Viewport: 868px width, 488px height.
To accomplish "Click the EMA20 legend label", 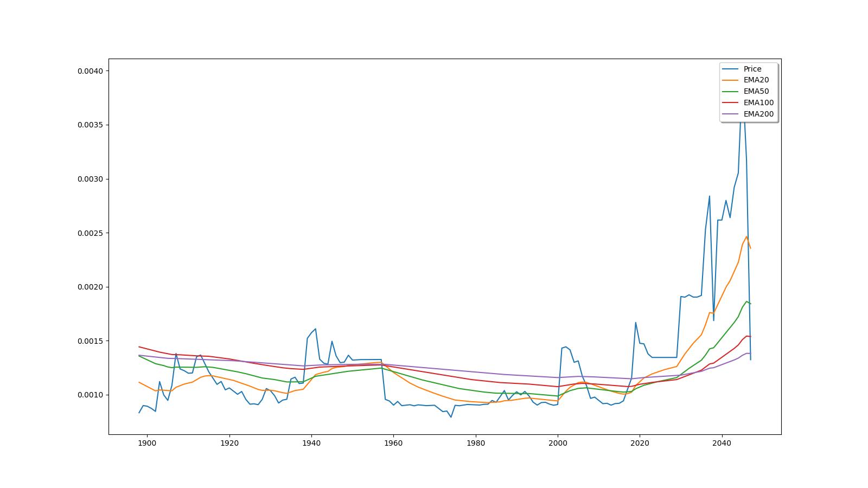I will point(756,80).
